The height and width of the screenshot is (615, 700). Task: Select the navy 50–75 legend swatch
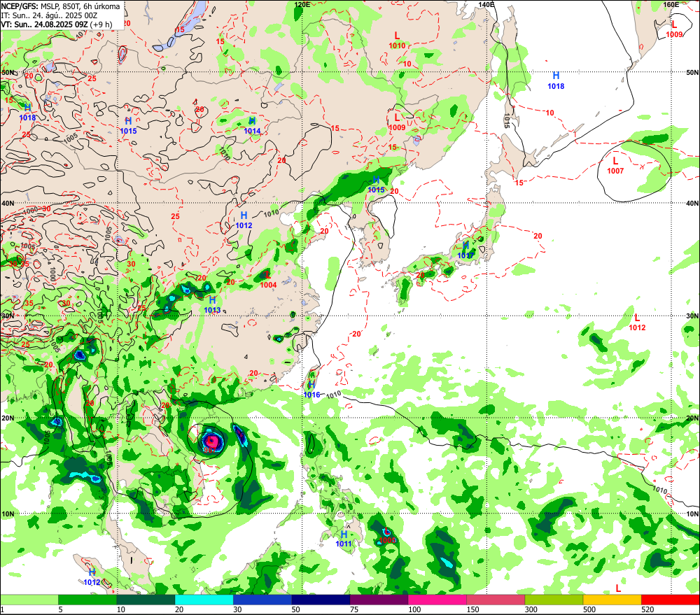point(321,600)
